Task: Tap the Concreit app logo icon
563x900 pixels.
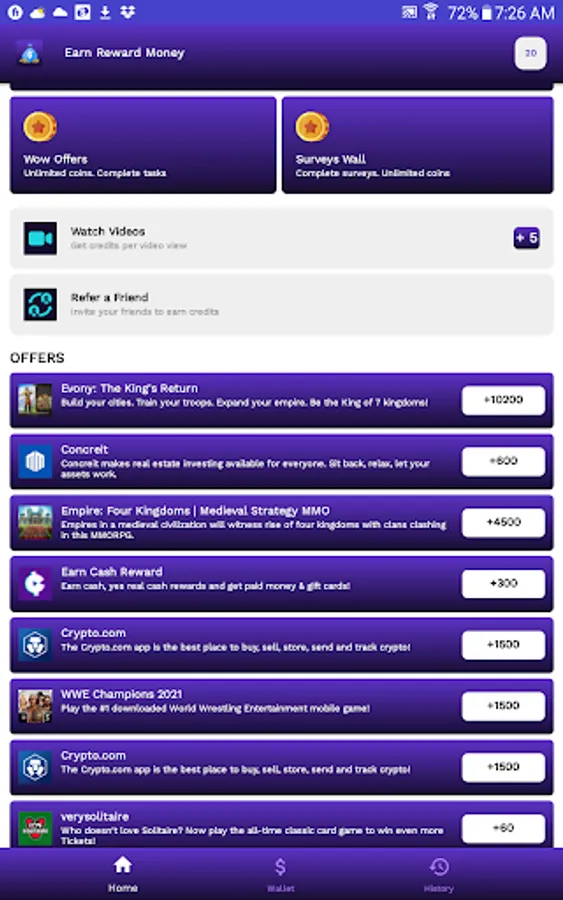Action: (35, 461)
